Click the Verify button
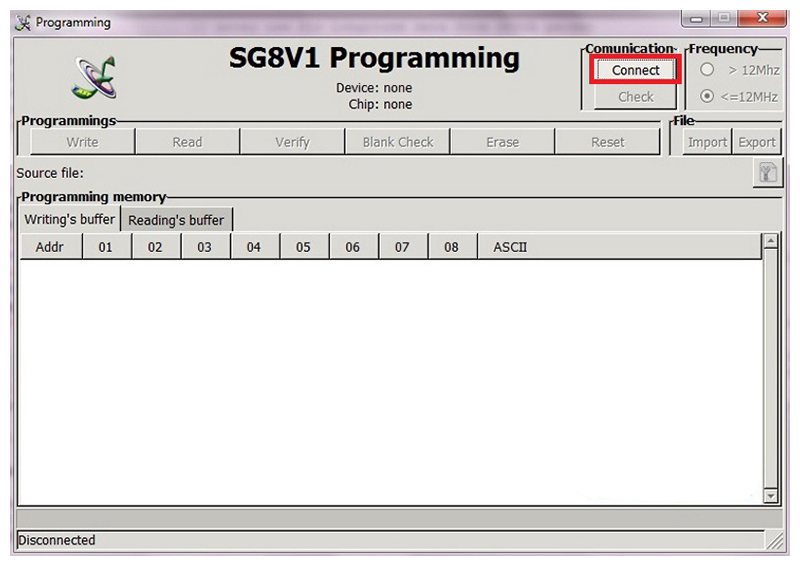800x566 pixels. point(292,142)
